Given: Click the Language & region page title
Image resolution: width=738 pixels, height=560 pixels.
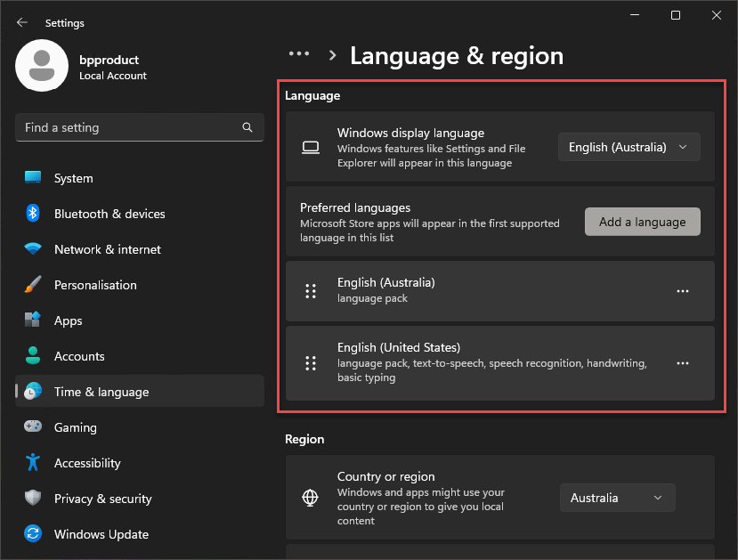Looking at the screenshot, I should (457, 56).
